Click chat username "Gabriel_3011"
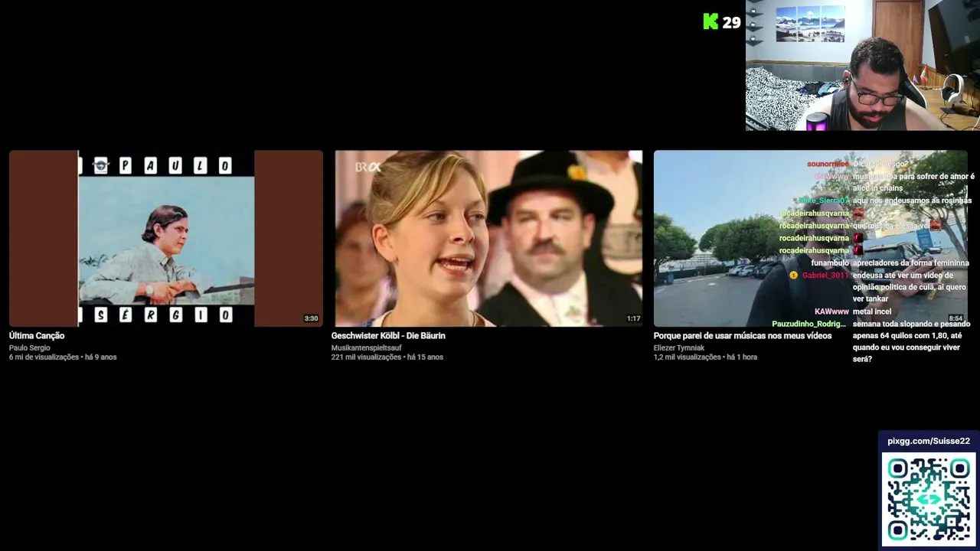980x551 pixels. 825,275
